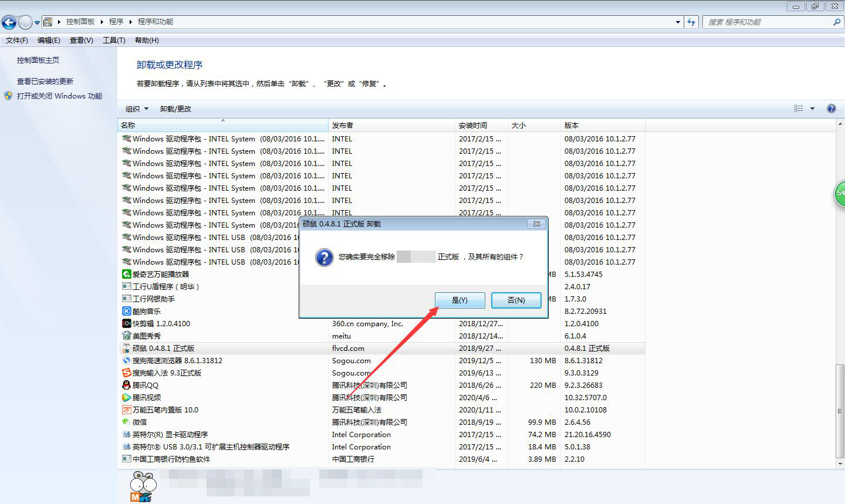845x504 pixels.
Task: Click the blue help icon
Action: coord(831,109)
